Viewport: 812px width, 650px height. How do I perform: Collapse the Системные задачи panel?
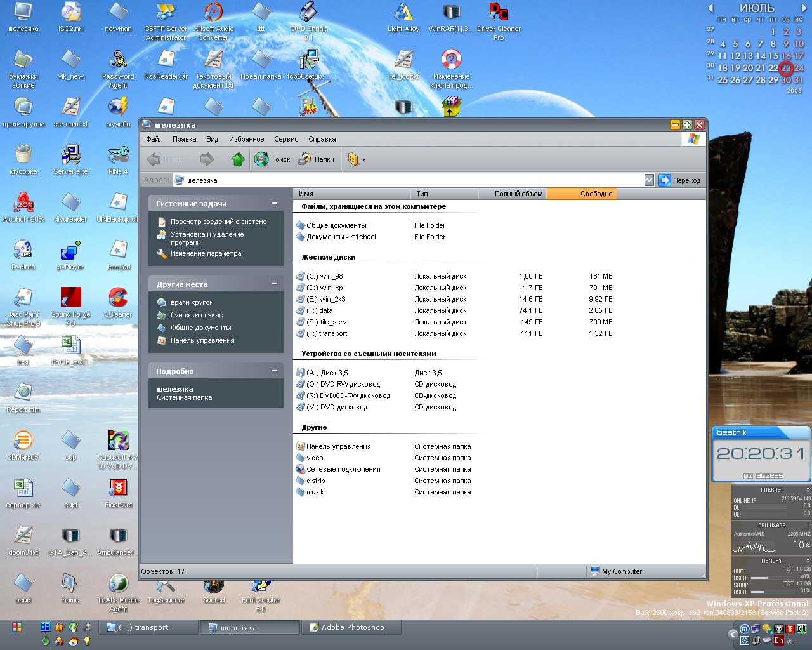[275, 204]
